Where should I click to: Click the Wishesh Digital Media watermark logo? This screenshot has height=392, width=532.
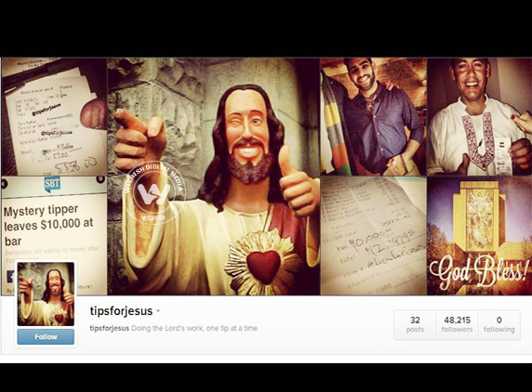(153, 193)
